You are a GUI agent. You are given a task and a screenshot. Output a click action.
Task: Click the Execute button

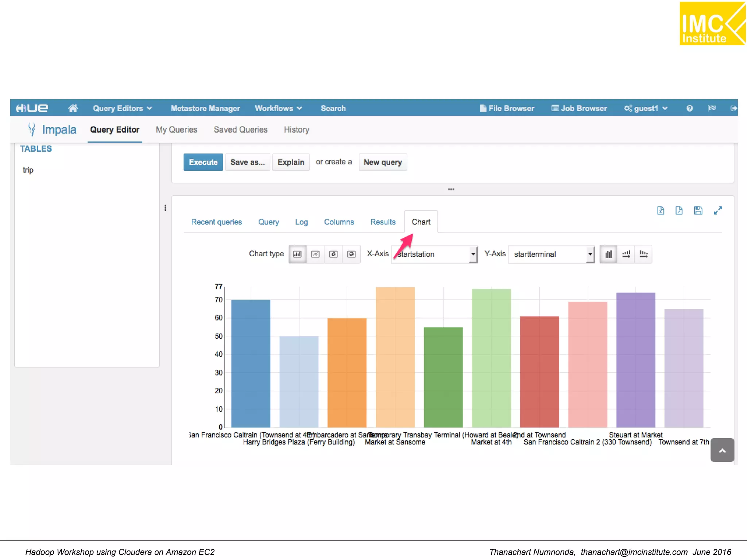(203, 162)
